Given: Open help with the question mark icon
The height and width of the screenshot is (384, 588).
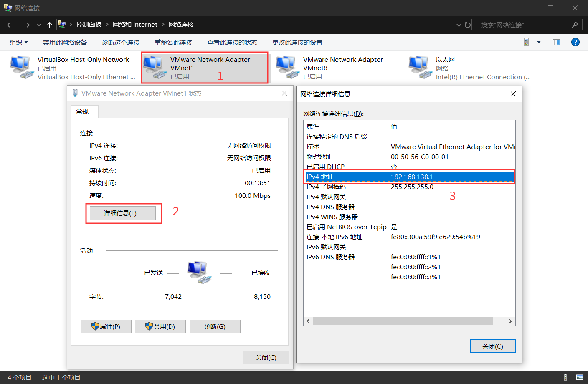Looking at the screenshot, I should [575, 42].
